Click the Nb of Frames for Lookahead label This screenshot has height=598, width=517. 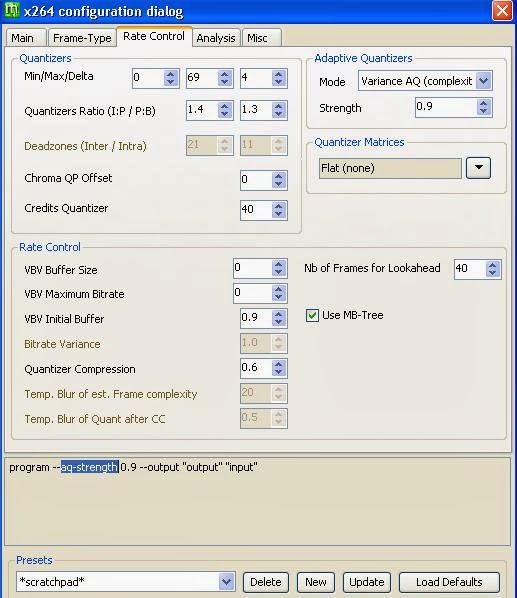(372, 268)
